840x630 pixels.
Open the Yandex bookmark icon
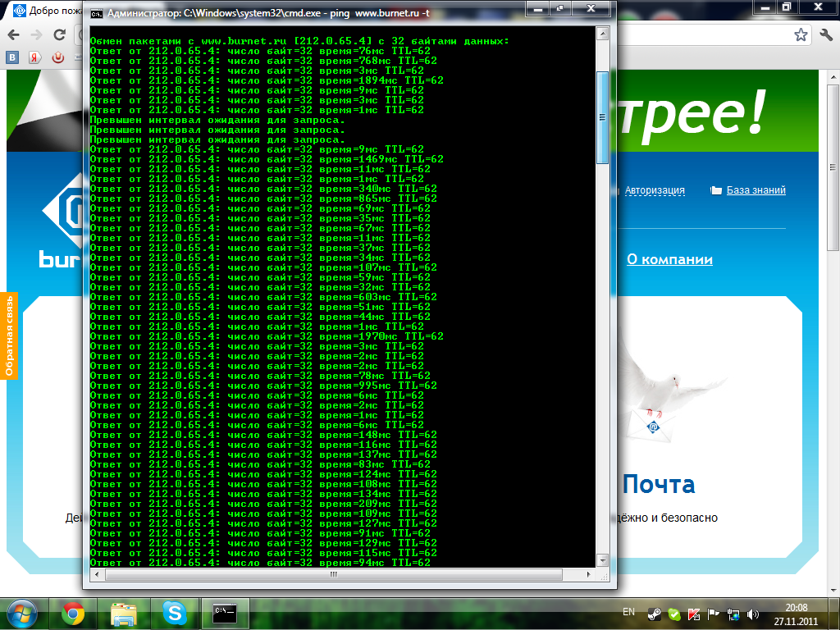coord(34,57)
